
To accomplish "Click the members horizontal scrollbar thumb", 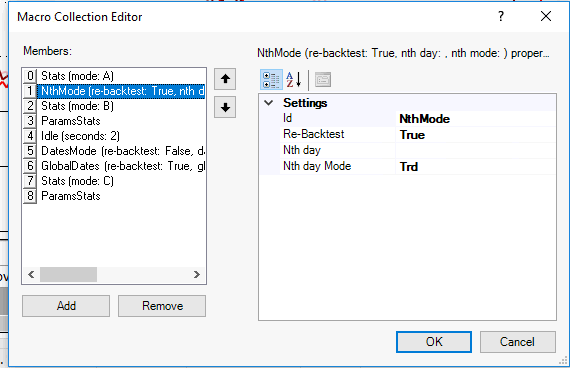I will (x=68, y=274).
